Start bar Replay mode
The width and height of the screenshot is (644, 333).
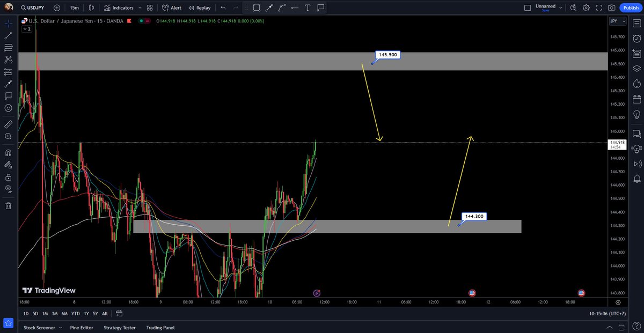point(199,8)
